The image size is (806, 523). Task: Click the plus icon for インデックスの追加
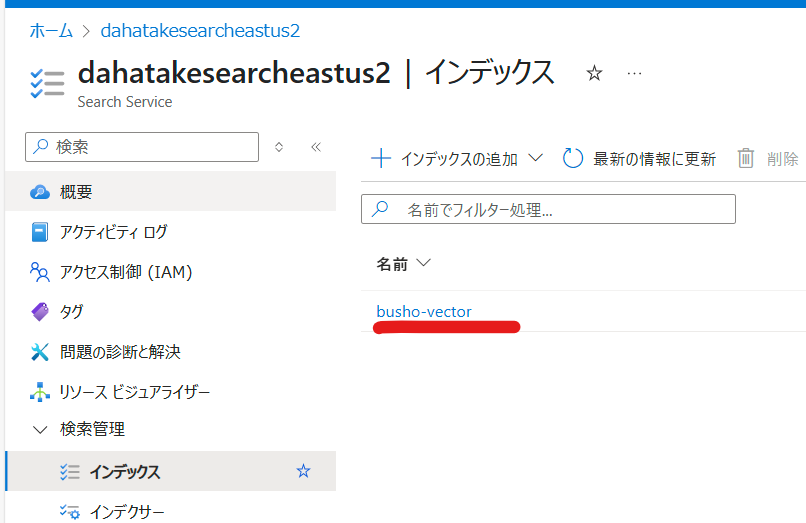[381, 158]
